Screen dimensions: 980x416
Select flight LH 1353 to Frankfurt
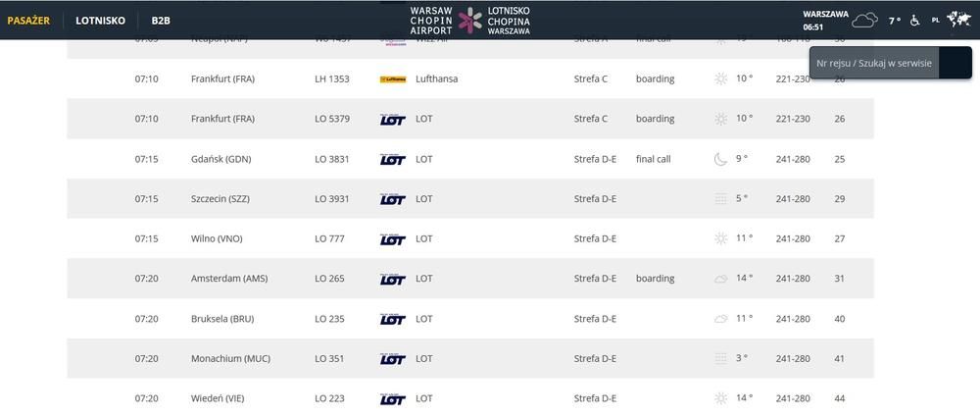click(331, 78)
